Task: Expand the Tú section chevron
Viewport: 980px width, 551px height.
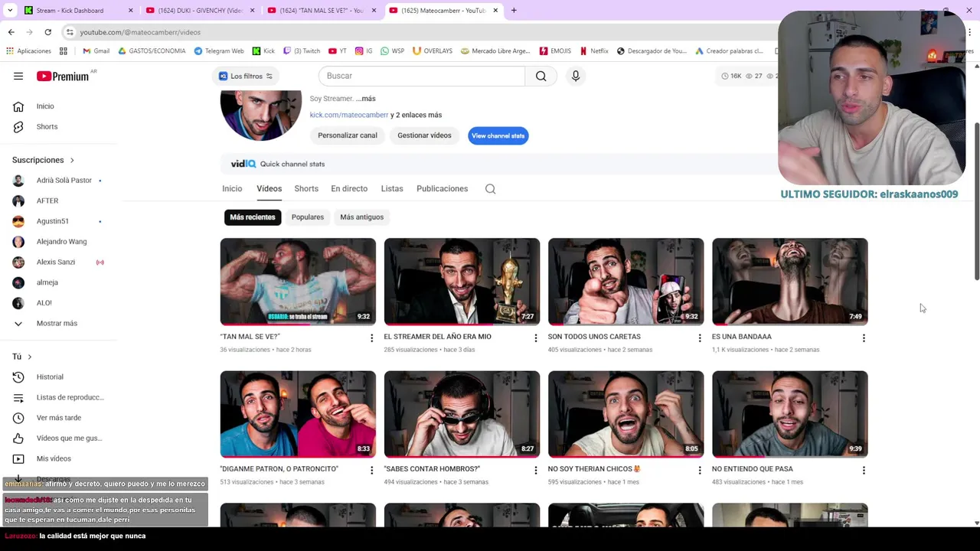Action: pos(30,357)
